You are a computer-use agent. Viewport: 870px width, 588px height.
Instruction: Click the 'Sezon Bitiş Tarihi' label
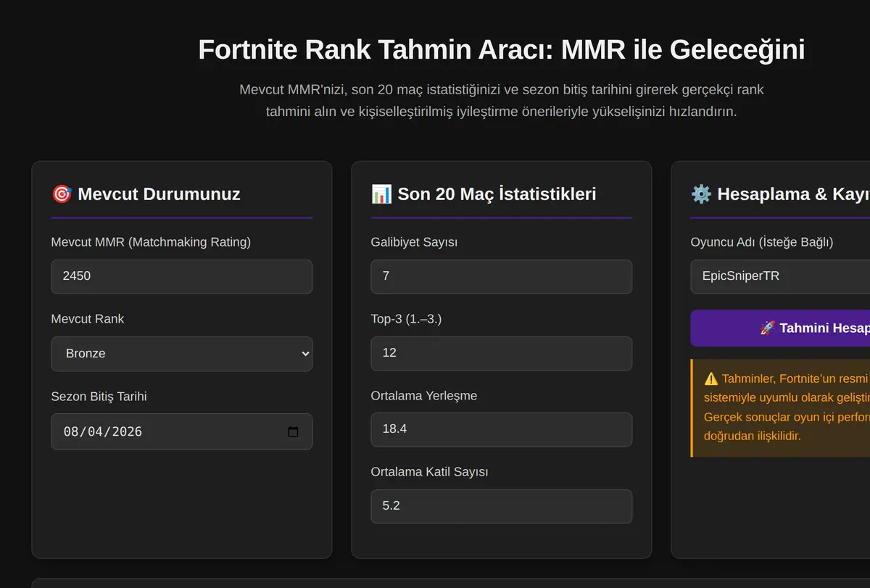[x=99, y=397]
